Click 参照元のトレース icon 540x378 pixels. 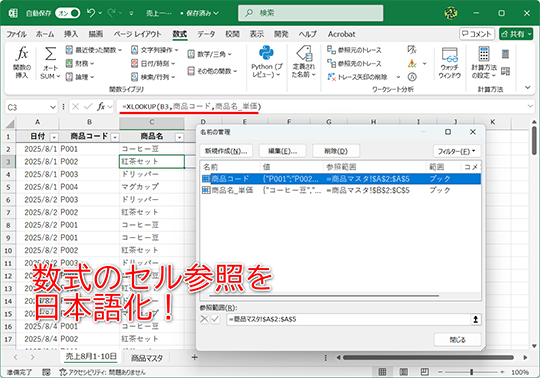(331, 50)
